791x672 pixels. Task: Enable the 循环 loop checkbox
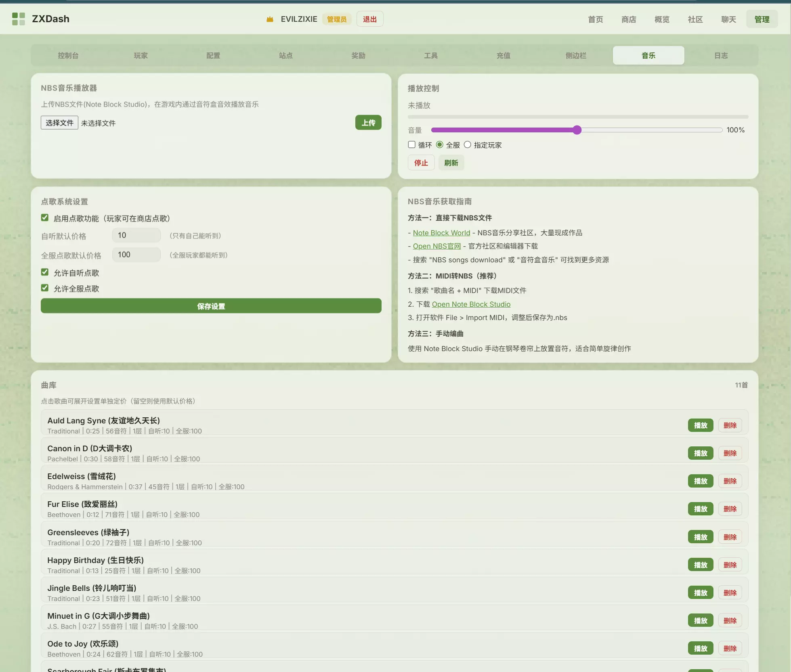(411, 144)
